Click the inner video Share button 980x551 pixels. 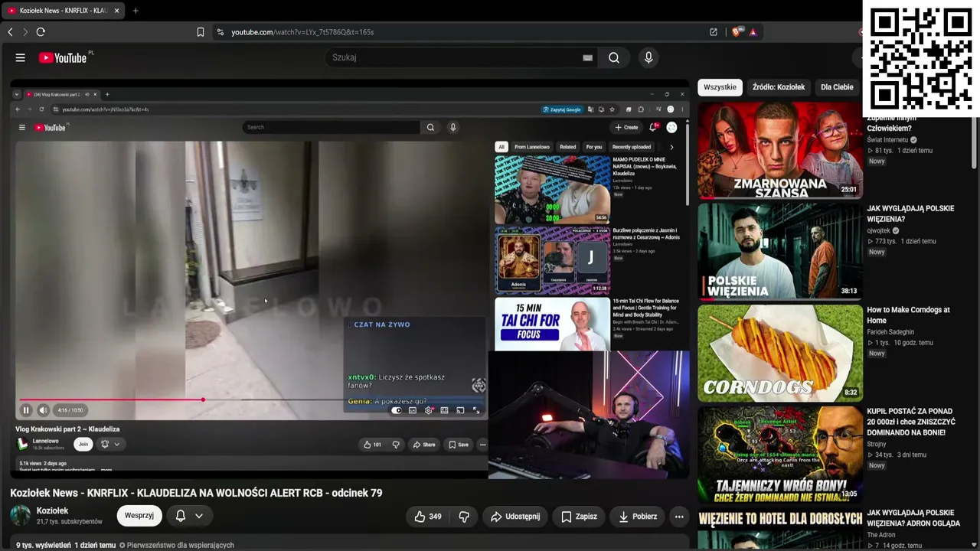423,445
